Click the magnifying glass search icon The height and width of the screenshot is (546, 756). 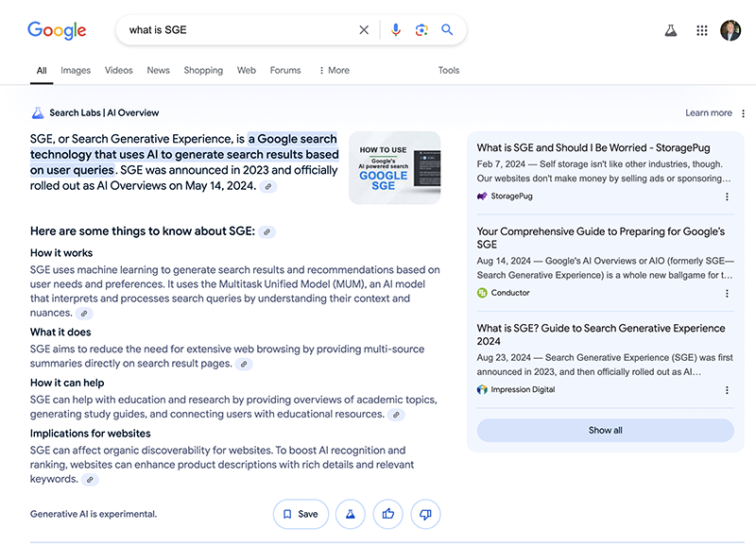(447, 30)
